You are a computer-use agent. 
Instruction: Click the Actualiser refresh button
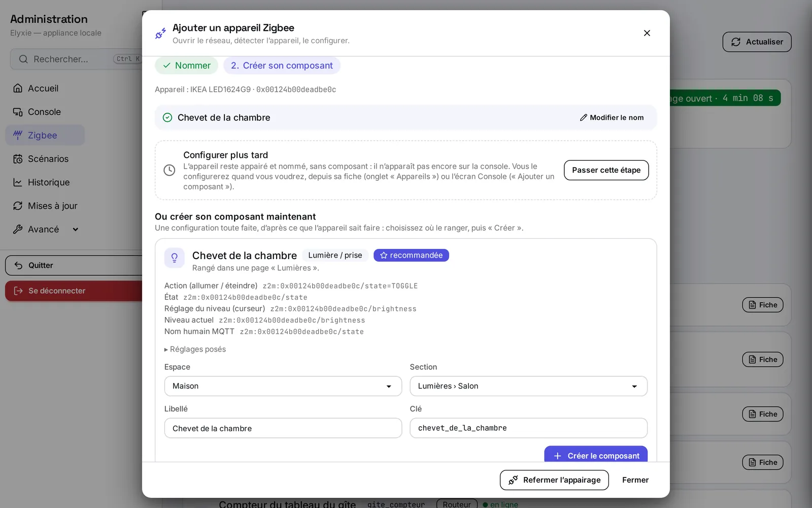tap(757, 42)
